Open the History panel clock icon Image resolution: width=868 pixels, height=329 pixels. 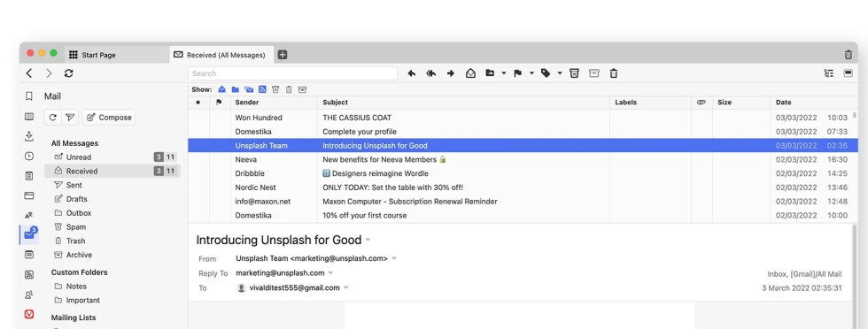point(29,157)
